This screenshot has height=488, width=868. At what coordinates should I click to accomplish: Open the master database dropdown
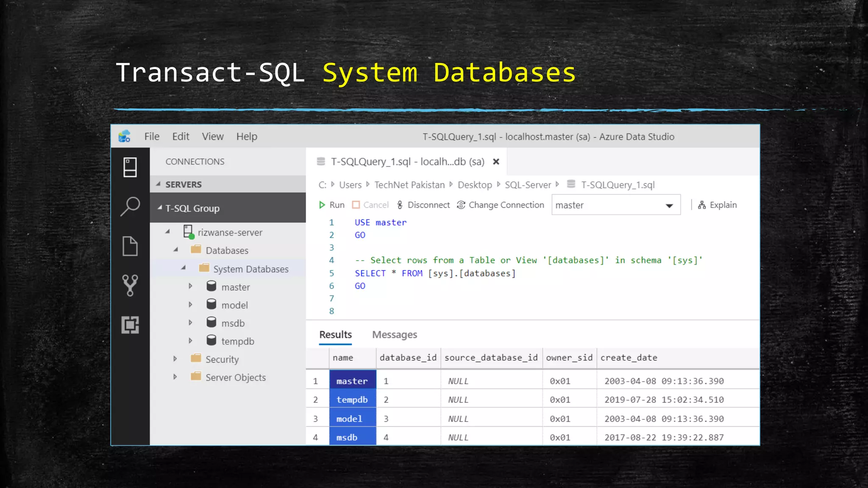(616, 205)
